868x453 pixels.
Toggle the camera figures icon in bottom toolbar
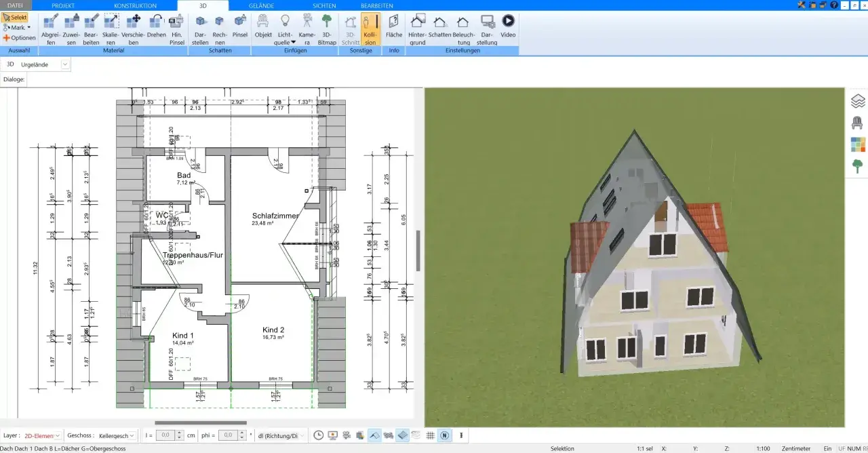point(346,435)
